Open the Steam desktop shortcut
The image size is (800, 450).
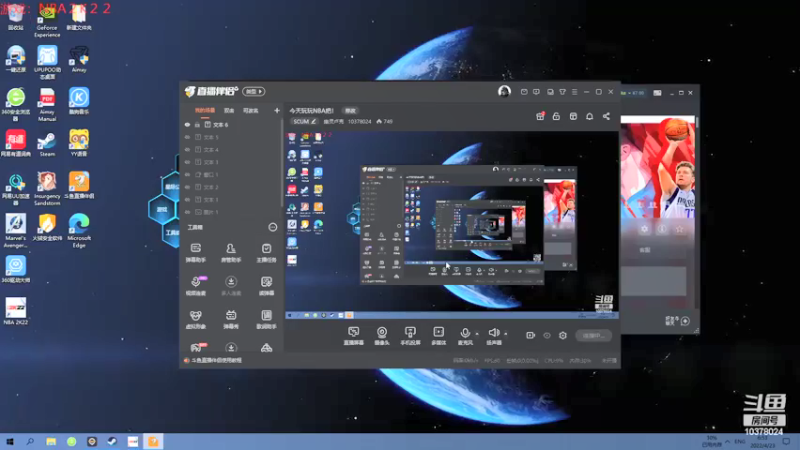click(47, 144)
